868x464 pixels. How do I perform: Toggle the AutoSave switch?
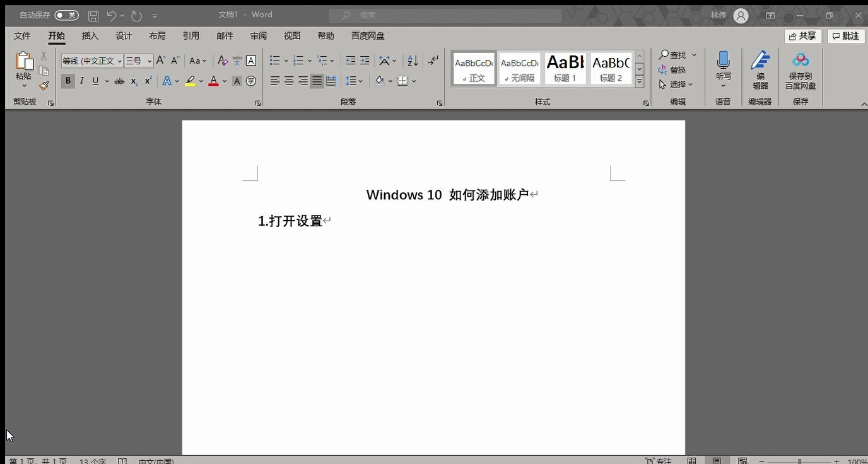(66, 15)
